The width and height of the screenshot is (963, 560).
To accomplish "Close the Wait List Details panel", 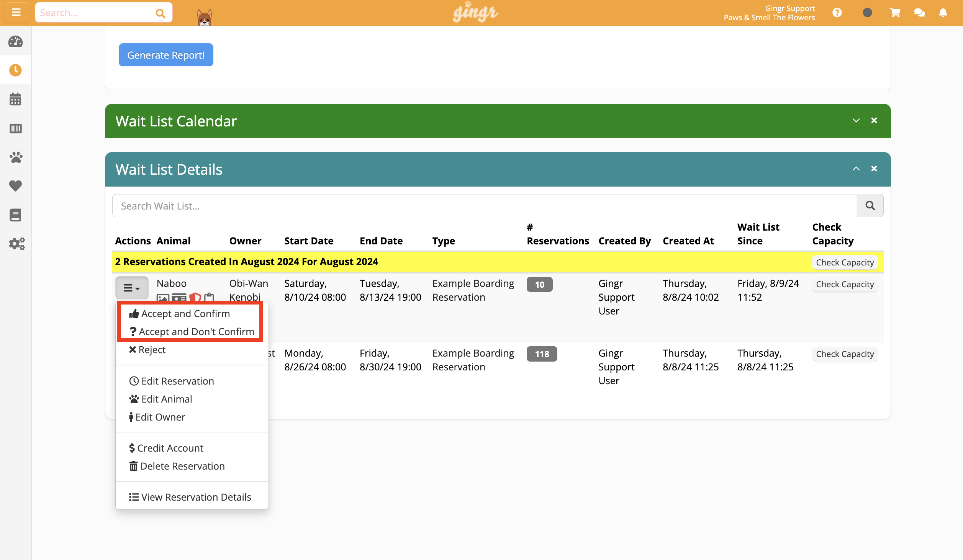I will (x=874, y=169).
